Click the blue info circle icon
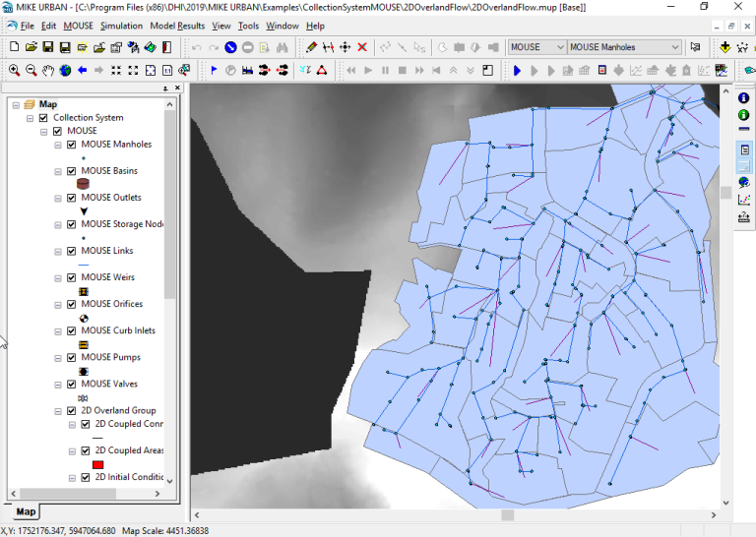756x537 pixels. (743, 97)
